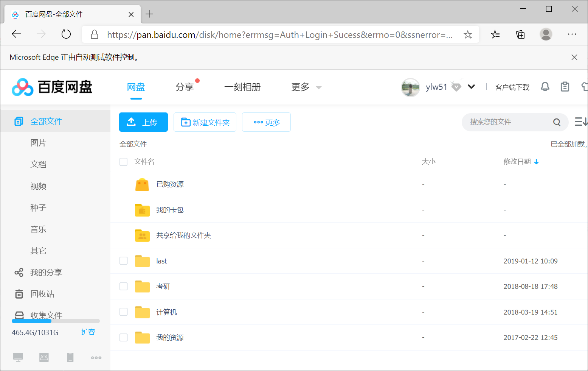Click the 新建文件夹 button
Image resolution: width=588 pixels, height=371 pixels.
coord(205,122)
